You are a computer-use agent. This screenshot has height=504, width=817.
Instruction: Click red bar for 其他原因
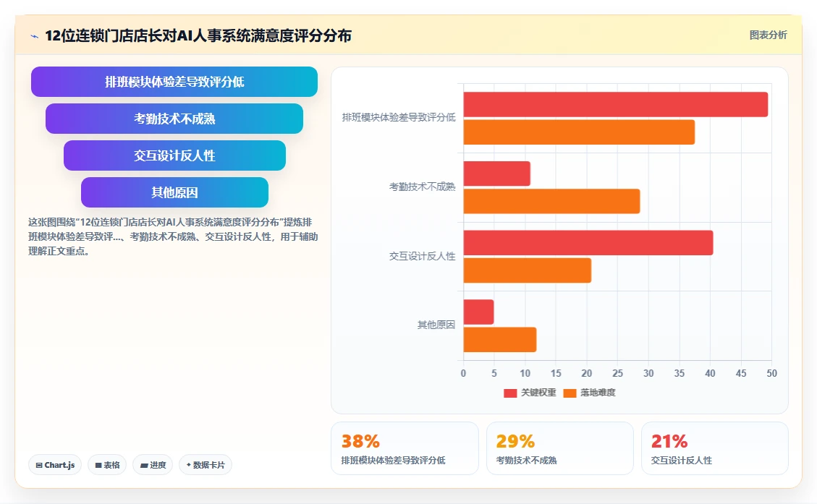click(x=478, y=312)
